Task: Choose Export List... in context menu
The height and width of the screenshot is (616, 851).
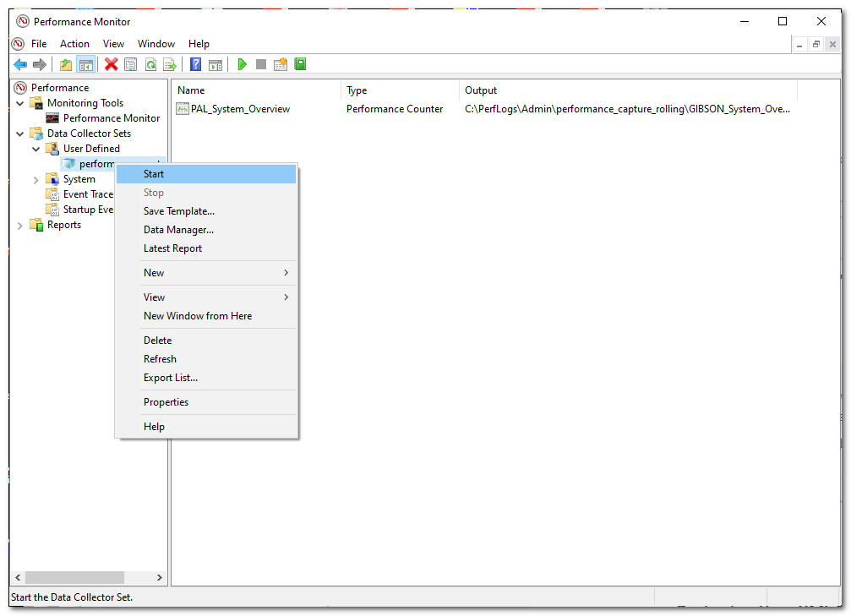Action: click(207, 378)
